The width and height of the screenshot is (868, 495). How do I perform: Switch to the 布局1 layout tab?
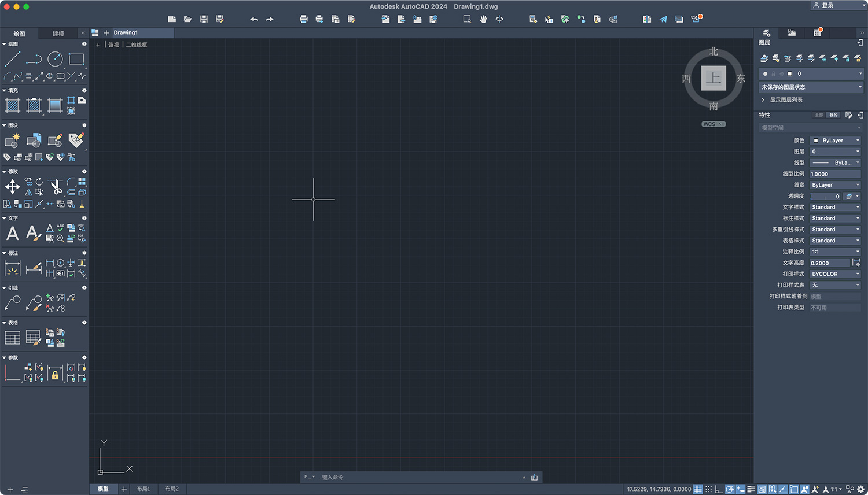[x=143, y=489]
